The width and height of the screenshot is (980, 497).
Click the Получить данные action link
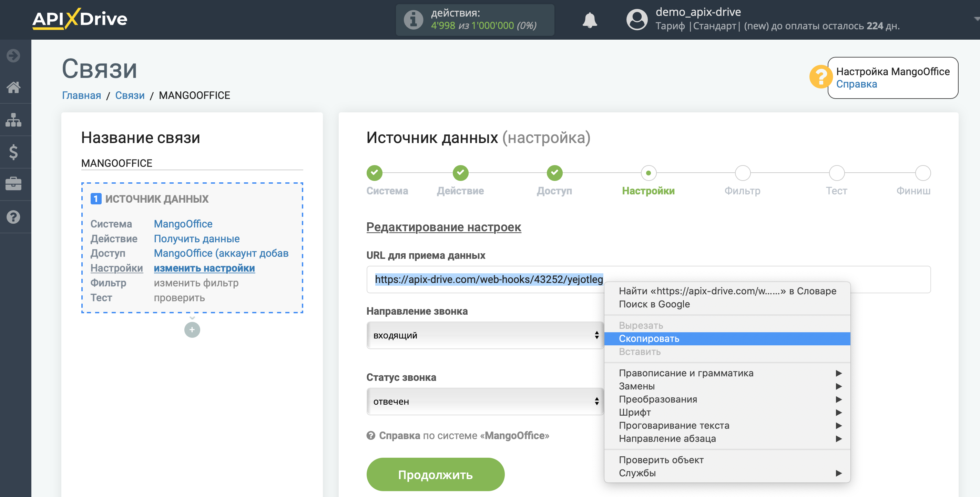[x=197, y=239]
